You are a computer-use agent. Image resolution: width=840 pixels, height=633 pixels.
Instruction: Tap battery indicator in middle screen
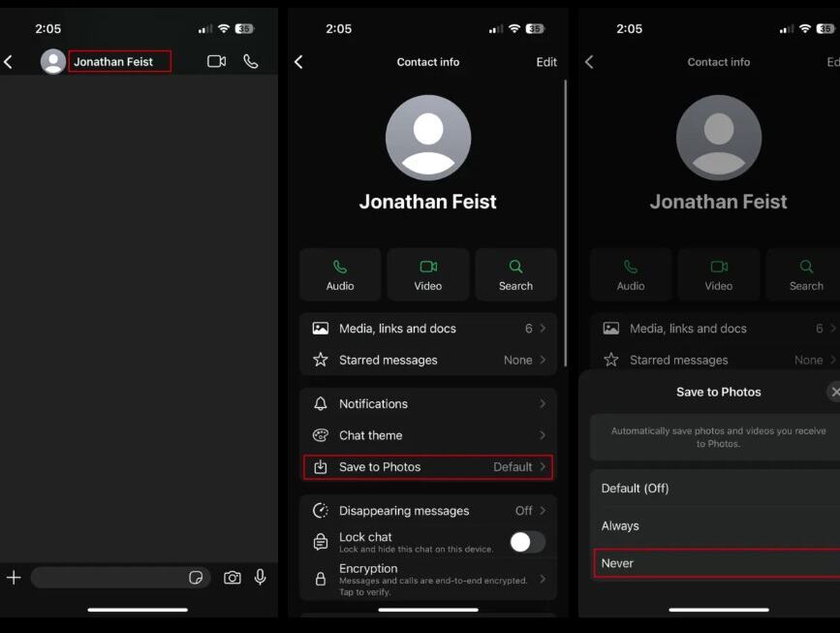[x=535, y=28]
